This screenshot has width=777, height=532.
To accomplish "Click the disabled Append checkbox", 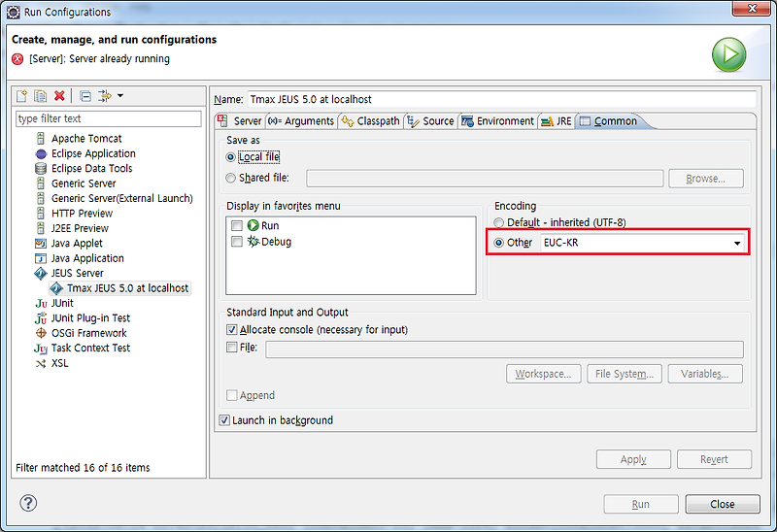I will [x=231, y=395].
